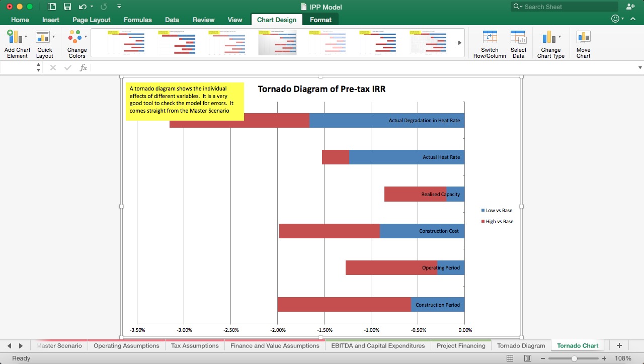Collapse the ribbon with the chevron
The image size is (644, 364).
[x=633, y=18]
